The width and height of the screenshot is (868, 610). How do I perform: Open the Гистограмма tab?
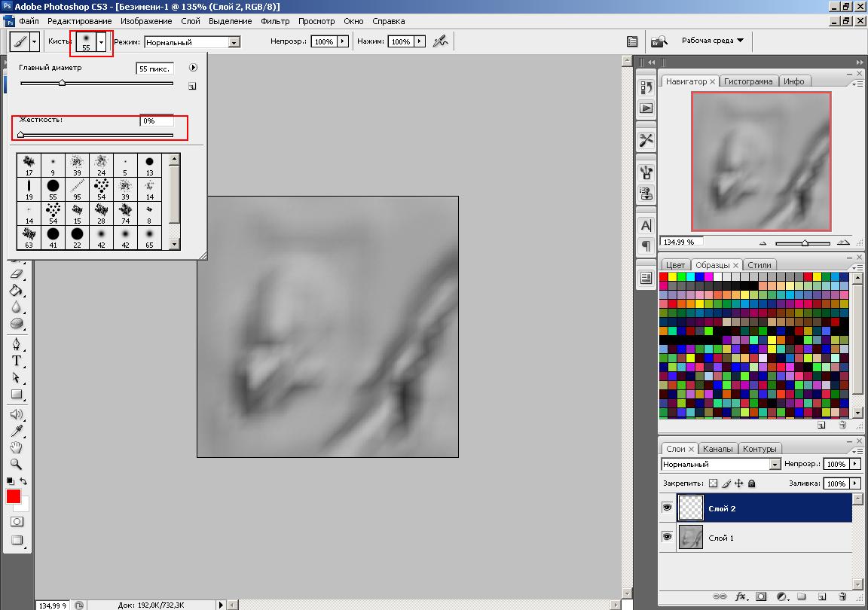coord(750,81)
